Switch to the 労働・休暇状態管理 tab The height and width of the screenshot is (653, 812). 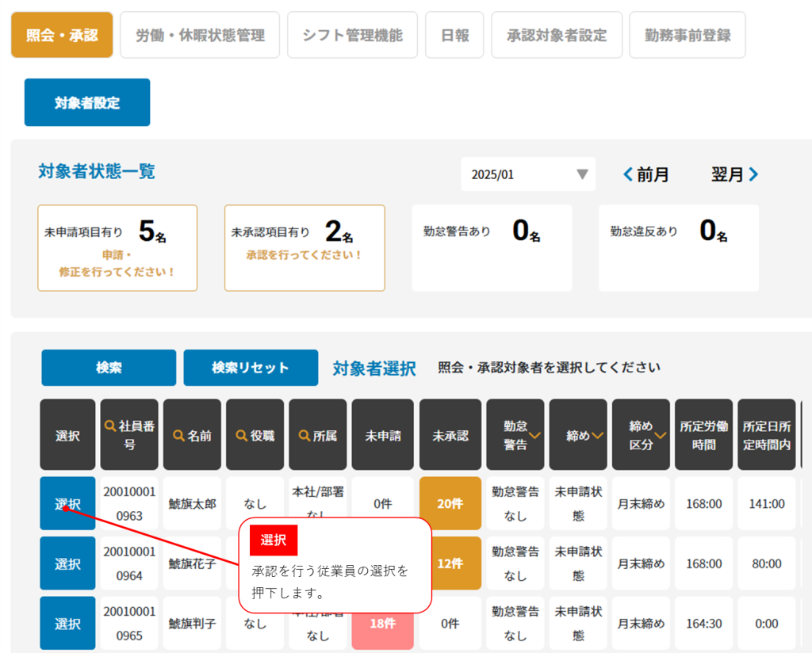200,35
